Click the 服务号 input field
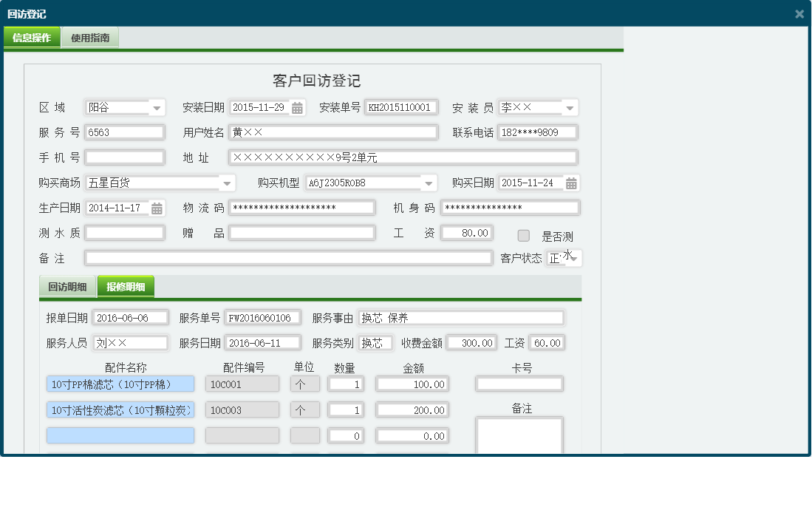 [124, 132]
